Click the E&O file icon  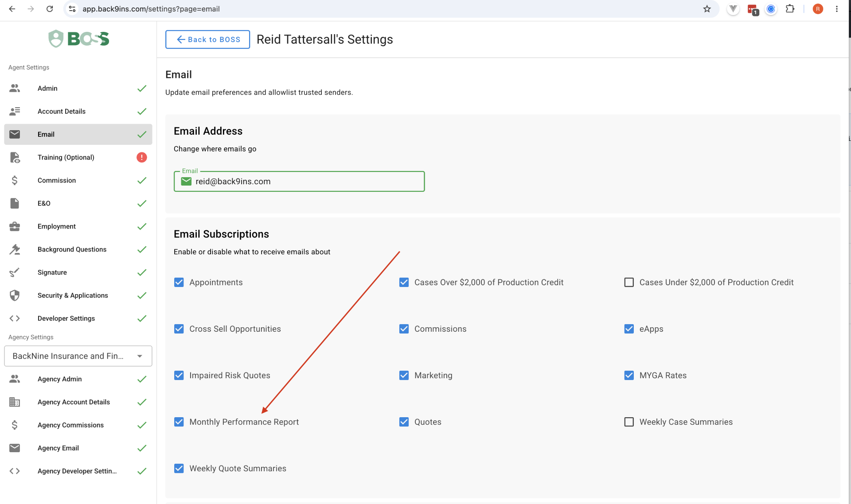[x=15, y=203]
